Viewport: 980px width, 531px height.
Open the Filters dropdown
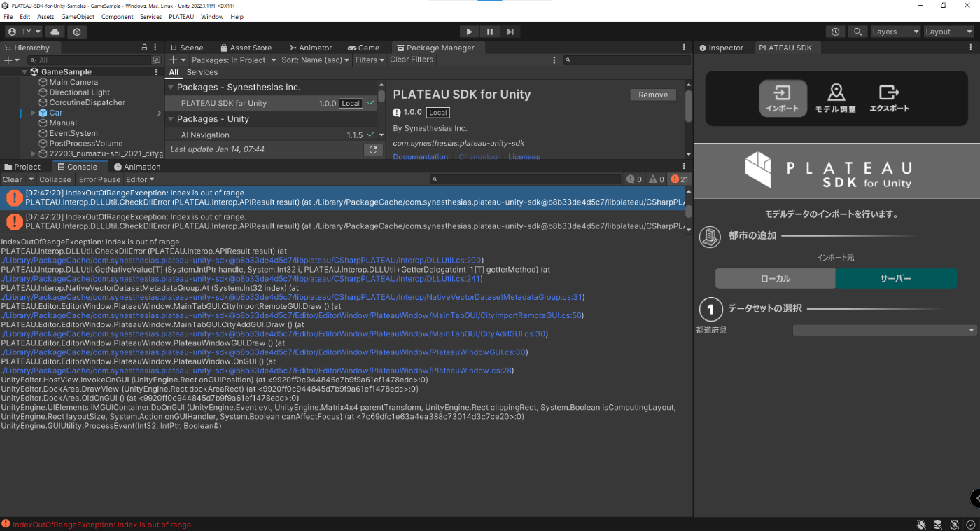click(370, 60)
